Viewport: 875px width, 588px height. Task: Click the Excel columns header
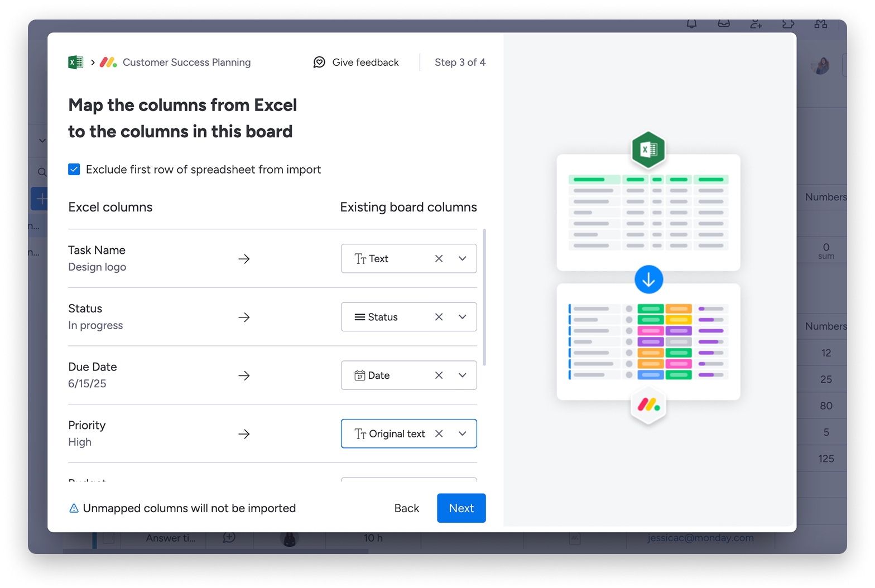[110, 207]
